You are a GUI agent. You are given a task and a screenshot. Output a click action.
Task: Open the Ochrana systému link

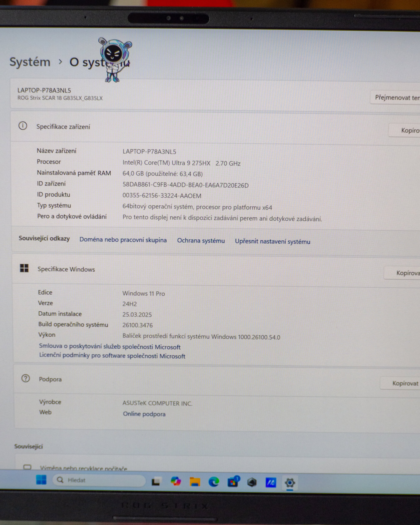coord(201,241)
